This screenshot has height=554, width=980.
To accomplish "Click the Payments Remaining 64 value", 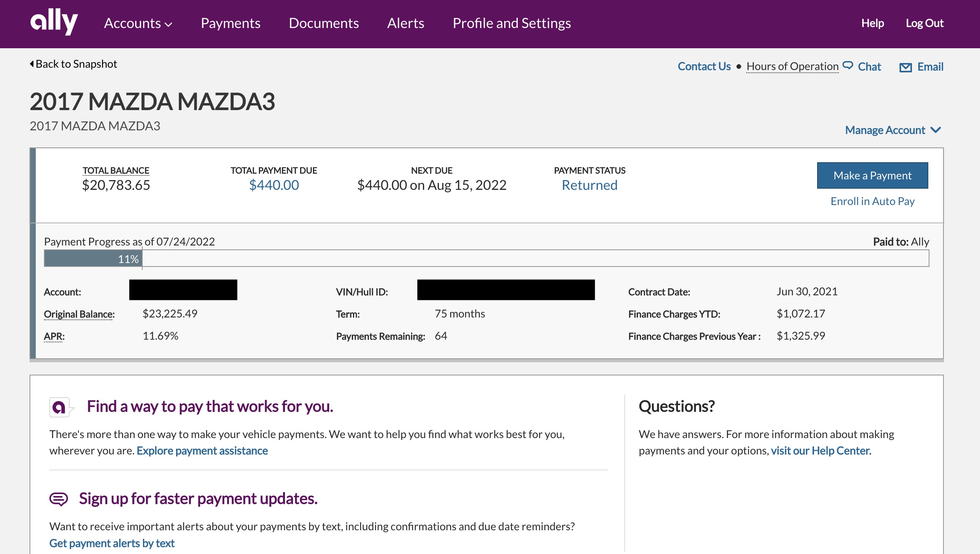I will click(x=441, y=336).
